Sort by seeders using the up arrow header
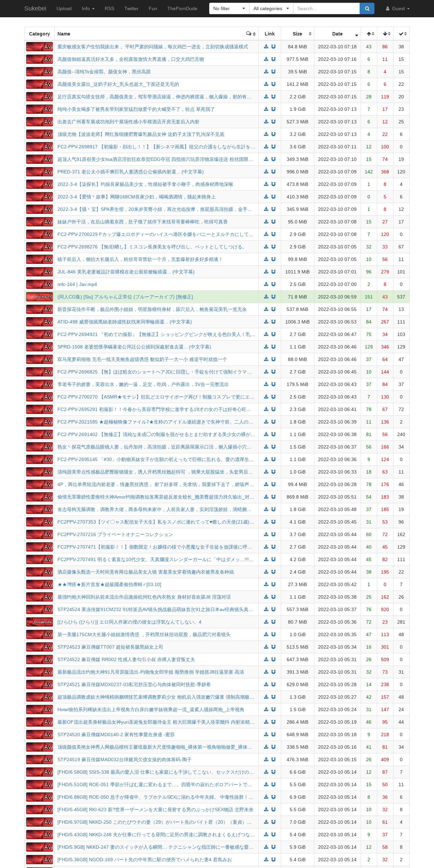The height and width of the screenshot is (868, 434). 369,34
